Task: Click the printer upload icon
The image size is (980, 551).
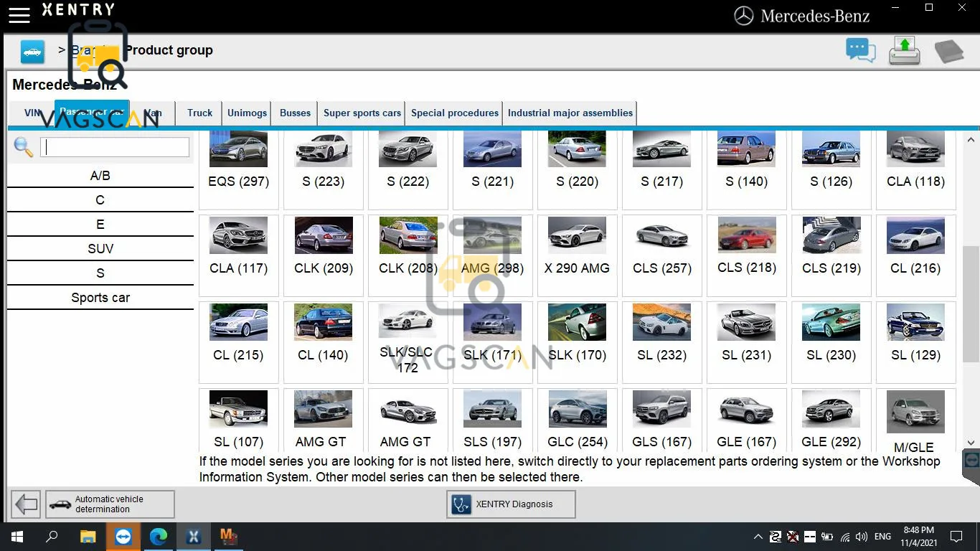Action: 905,51
